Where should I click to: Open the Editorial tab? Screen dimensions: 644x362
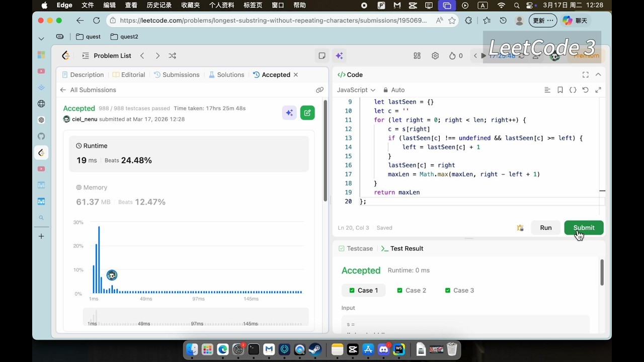tap(129, 74)
